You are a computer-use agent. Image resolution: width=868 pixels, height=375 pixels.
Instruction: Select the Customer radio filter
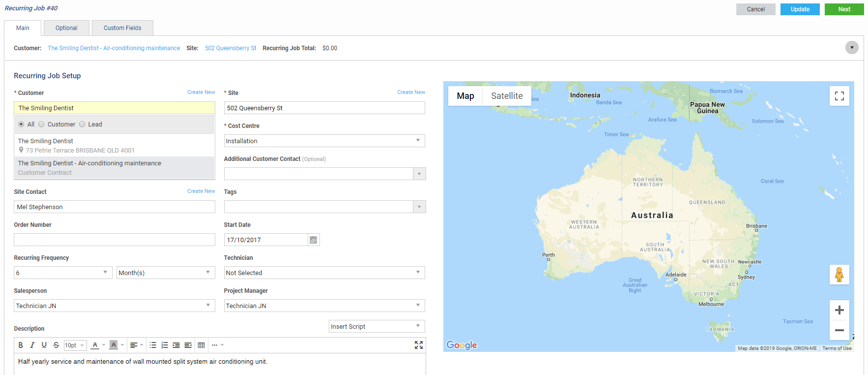42,125
